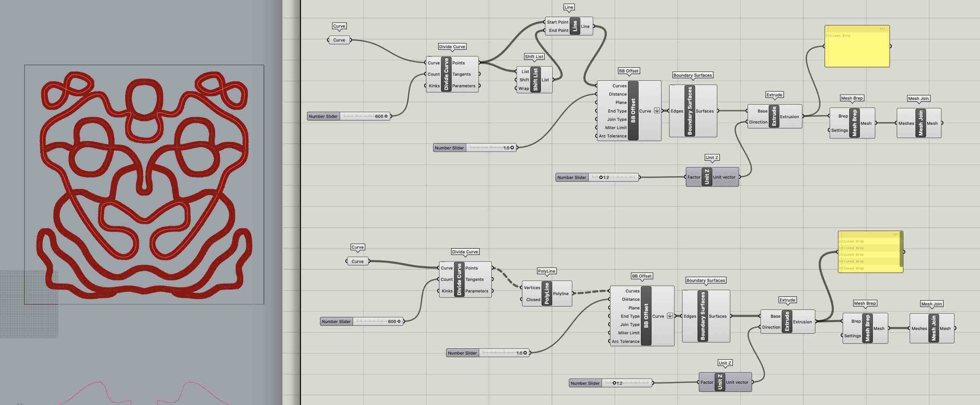Select the upper BB Offset component bar
This screenshot has height=405, width=980.
coord(633,111)
